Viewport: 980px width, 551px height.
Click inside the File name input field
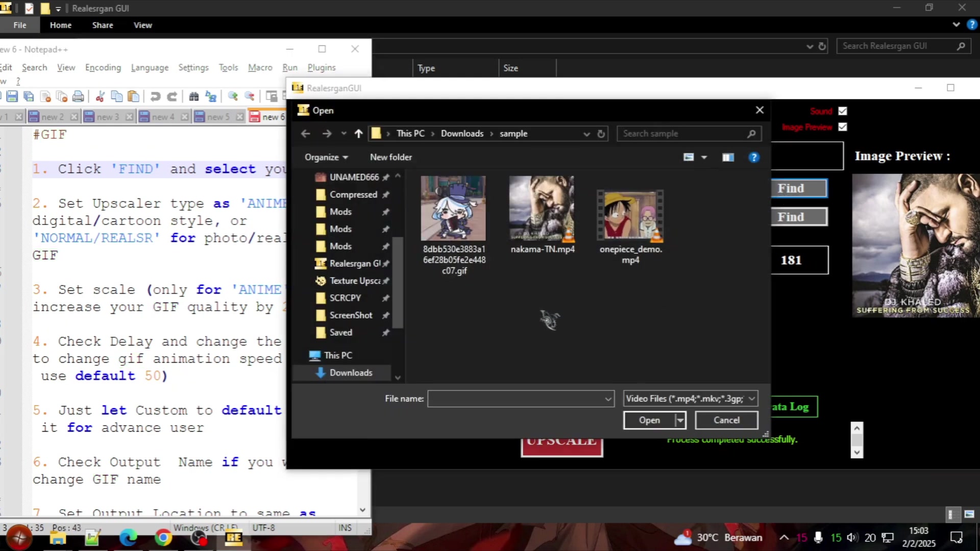click(516, 398)
